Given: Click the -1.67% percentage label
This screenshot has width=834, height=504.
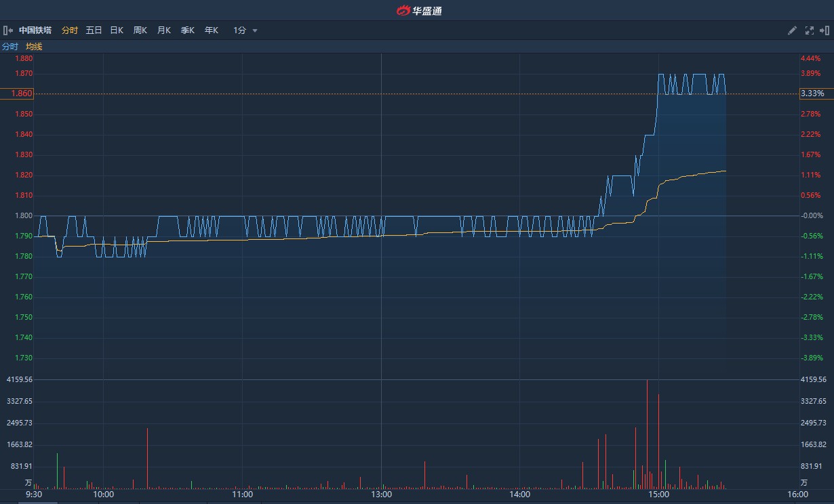Looking at the screenshot, I should click(812, 276).
